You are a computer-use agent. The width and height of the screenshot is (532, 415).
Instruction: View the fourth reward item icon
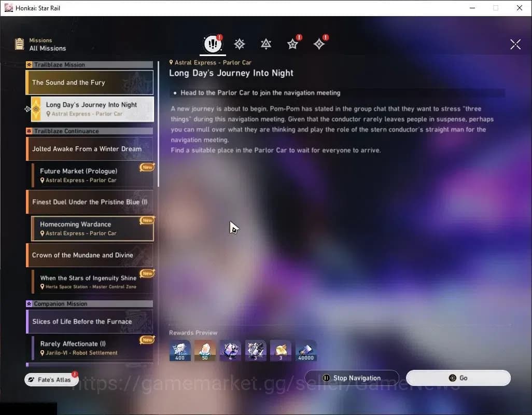256,351
